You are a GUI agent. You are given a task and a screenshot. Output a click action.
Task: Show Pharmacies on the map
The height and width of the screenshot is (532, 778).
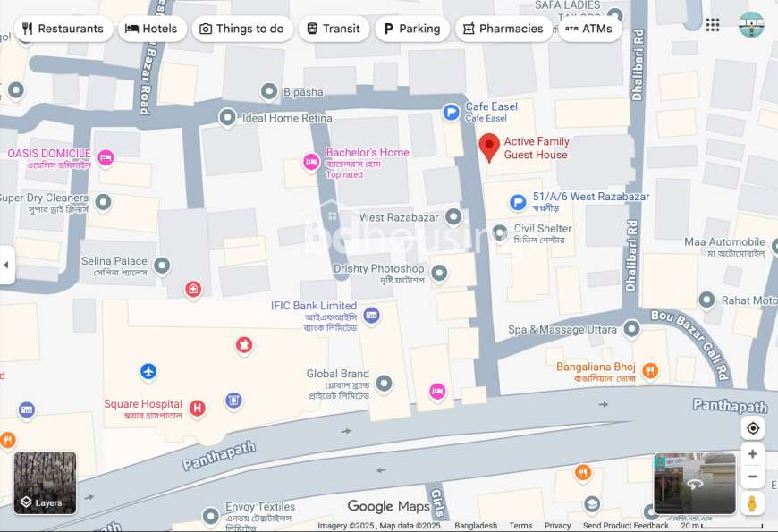tap(503, 29)
